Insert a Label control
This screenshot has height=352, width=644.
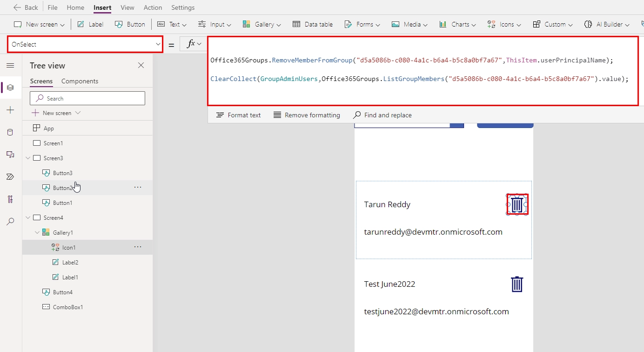[91, 24]
